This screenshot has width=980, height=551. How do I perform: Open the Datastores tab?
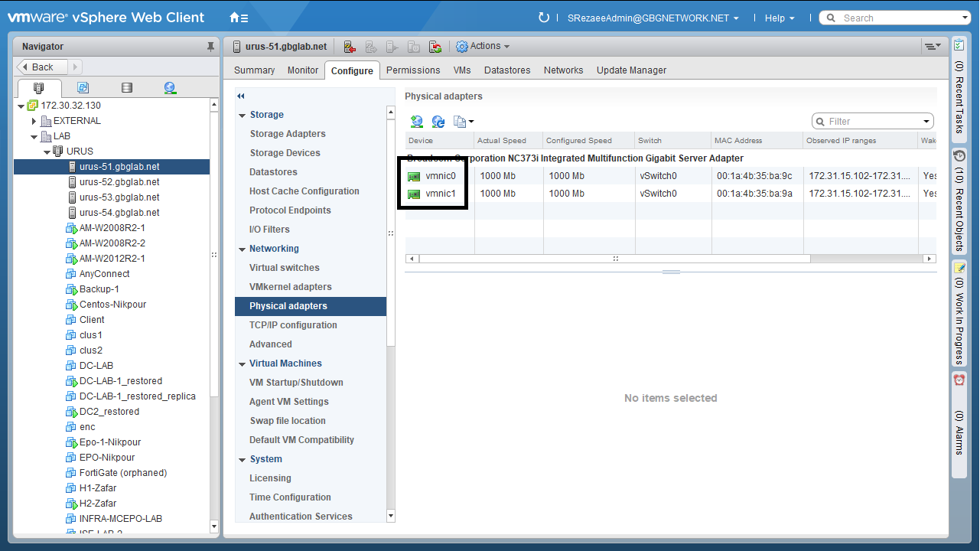coord(506,70)
